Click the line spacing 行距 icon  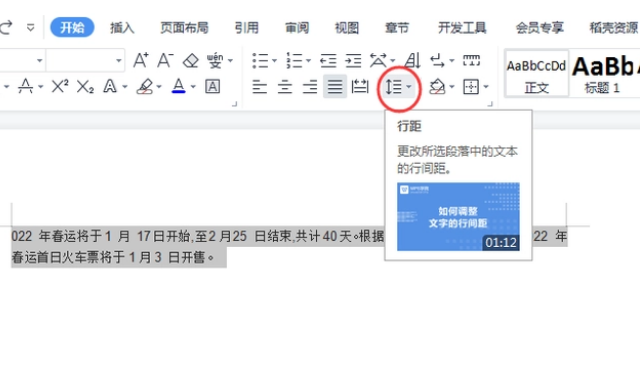(393, 87)
